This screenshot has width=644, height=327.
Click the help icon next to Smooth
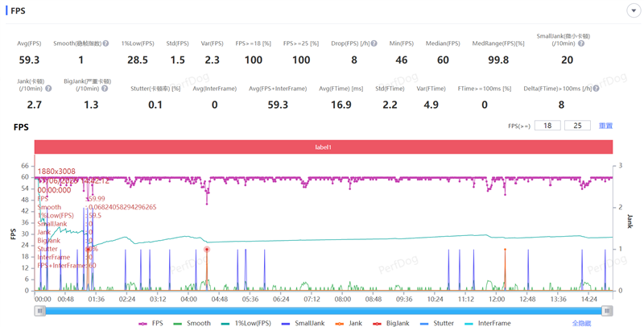point(107,43)
